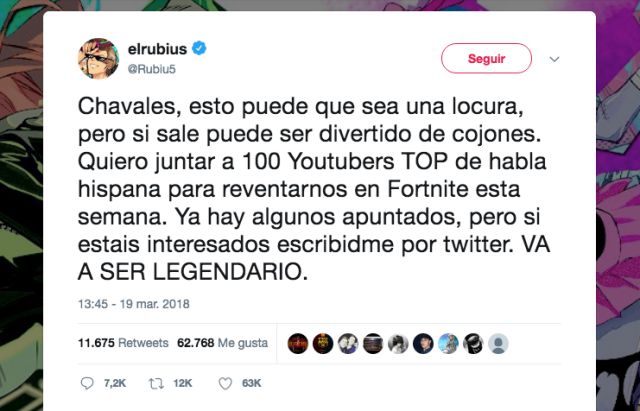Open the default gray silhouette liker avatar
Image resolution: width=640 pixels, height=411 pixels.
pos(498,343)
